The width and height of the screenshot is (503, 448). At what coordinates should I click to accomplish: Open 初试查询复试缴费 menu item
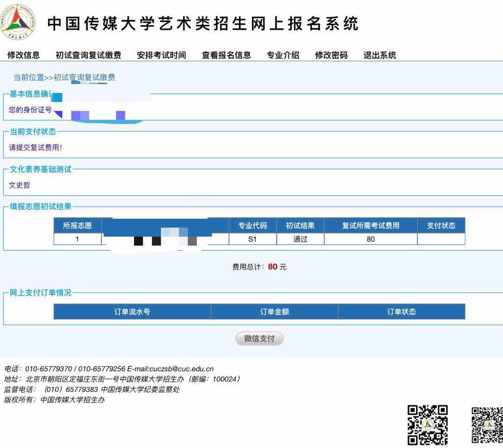88,55
